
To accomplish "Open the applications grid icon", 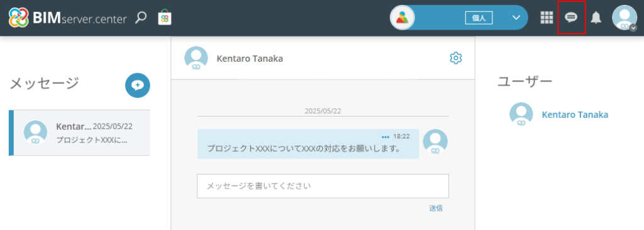I will point(547,18).
